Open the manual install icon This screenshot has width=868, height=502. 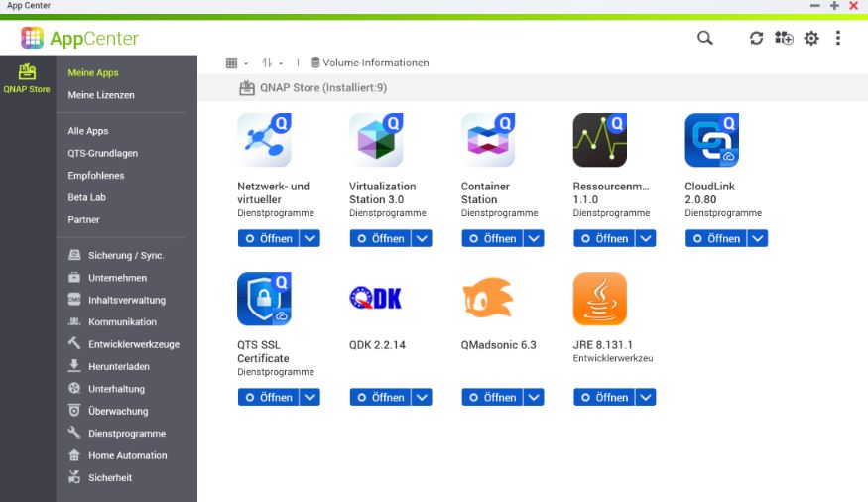[x=784, y=38]
